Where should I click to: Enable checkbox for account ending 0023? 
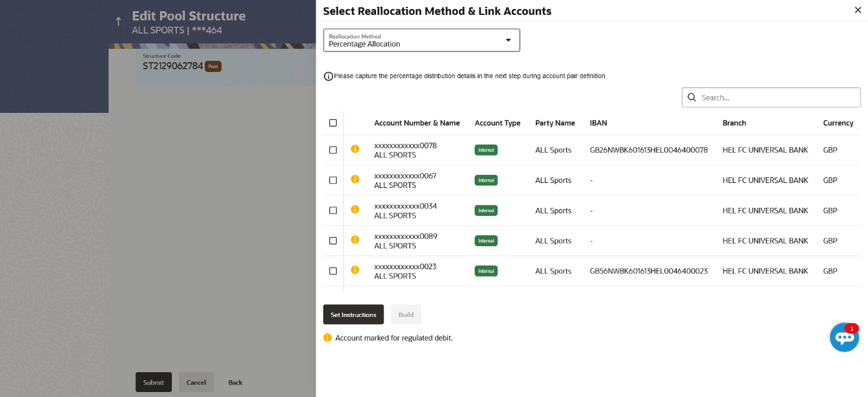(333, 271)
